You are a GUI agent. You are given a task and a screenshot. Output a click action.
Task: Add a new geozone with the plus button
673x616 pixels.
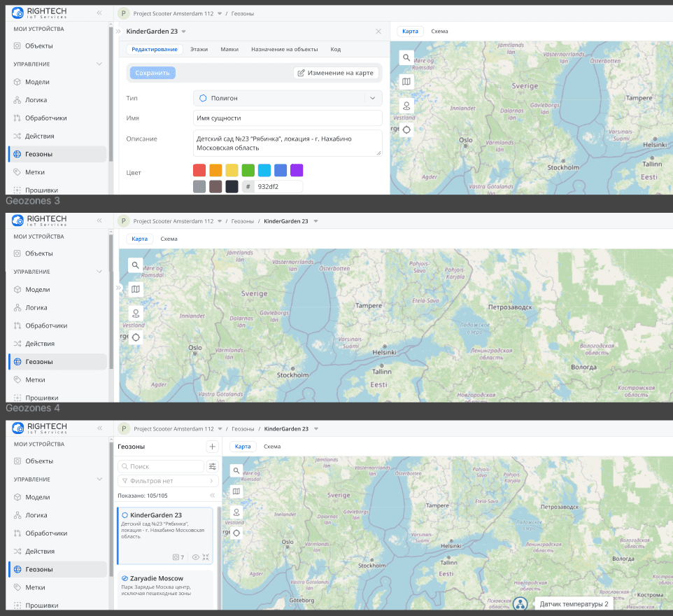(213, 447)
